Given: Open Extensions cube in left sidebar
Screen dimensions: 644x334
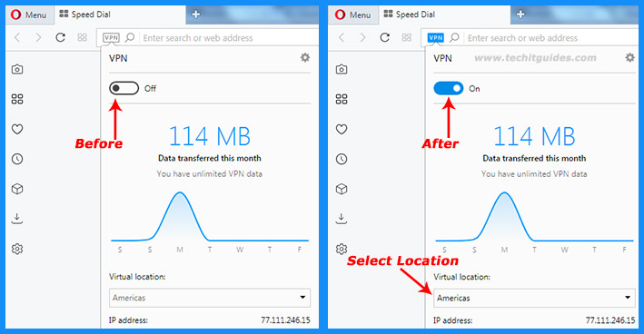Looking at the screenshot, I should pos(17,189).
